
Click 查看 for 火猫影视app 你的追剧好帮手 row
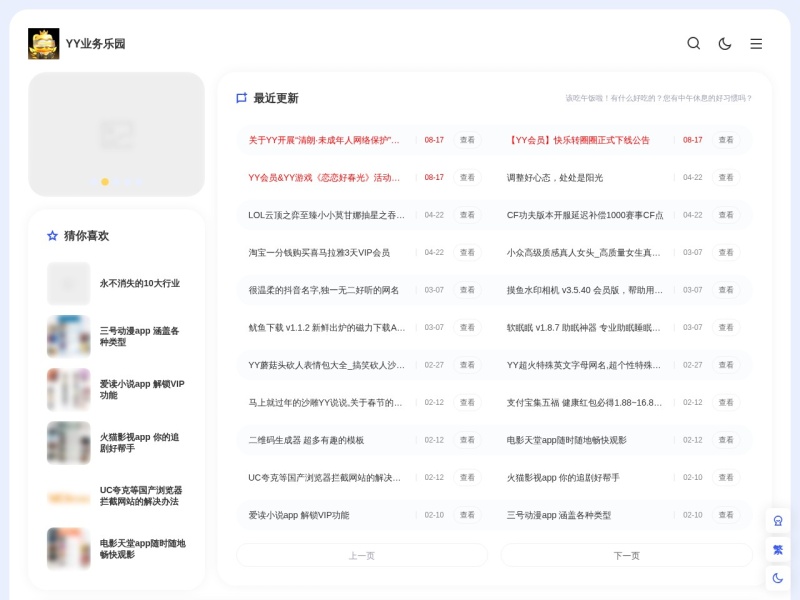click(726, 478)
